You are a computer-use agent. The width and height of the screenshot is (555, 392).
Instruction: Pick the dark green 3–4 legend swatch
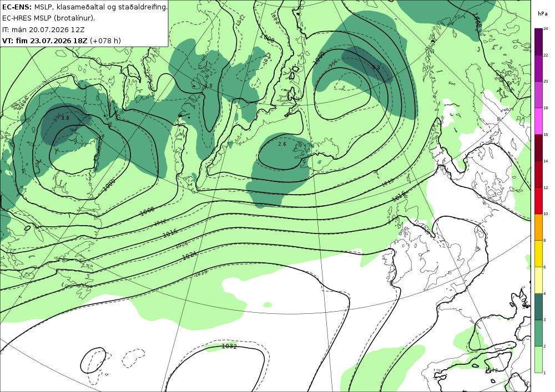pos(538,307)
